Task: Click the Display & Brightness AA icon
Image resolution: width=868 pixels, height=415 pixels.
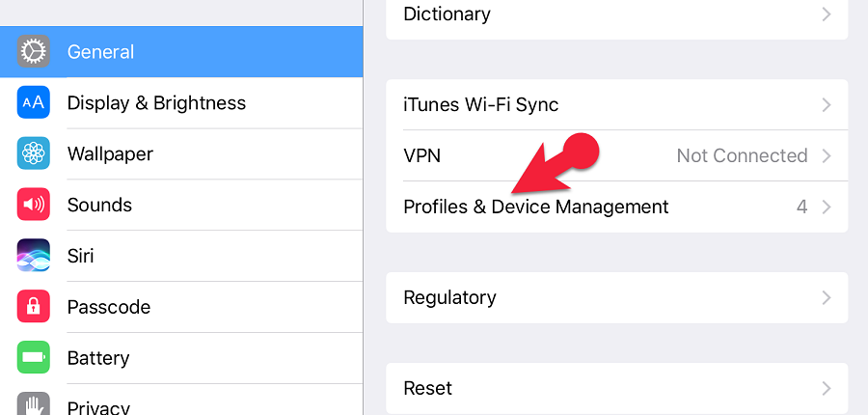Action: [34, 103]
